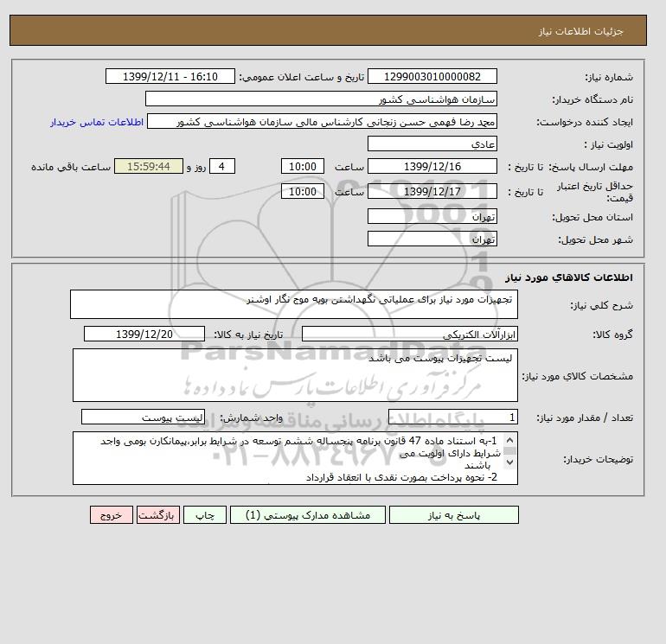Click the مهلت ارسال پاسخ label

click(591, 167)
